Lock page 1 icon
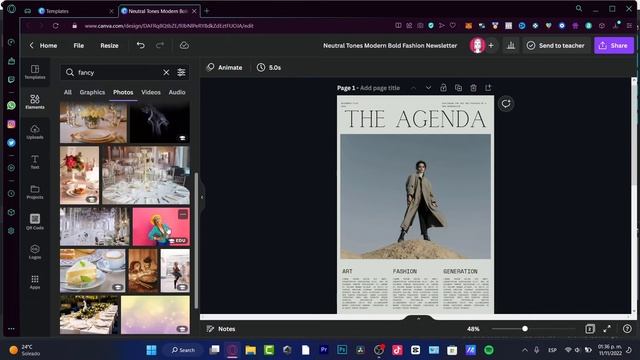Image resolution: width=640 pixels, height=360 pixels. 443,88
